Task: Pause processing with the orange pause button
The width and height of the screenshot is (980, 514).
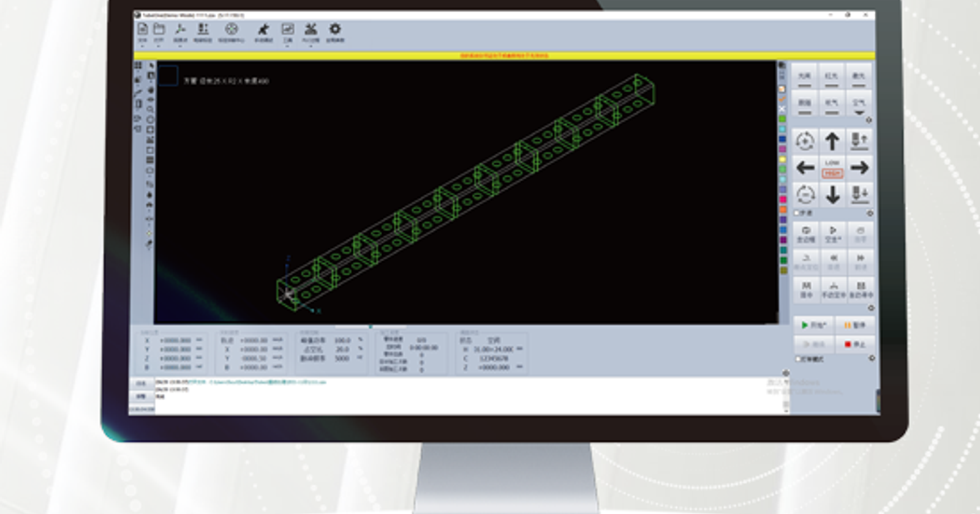Action: click(x=854, y=326)
